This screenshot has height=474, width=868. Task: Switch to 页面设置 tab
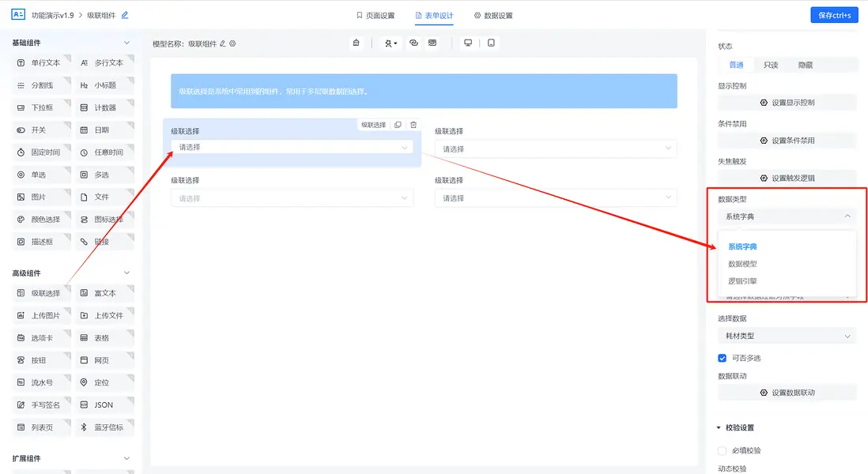[376, 16]
